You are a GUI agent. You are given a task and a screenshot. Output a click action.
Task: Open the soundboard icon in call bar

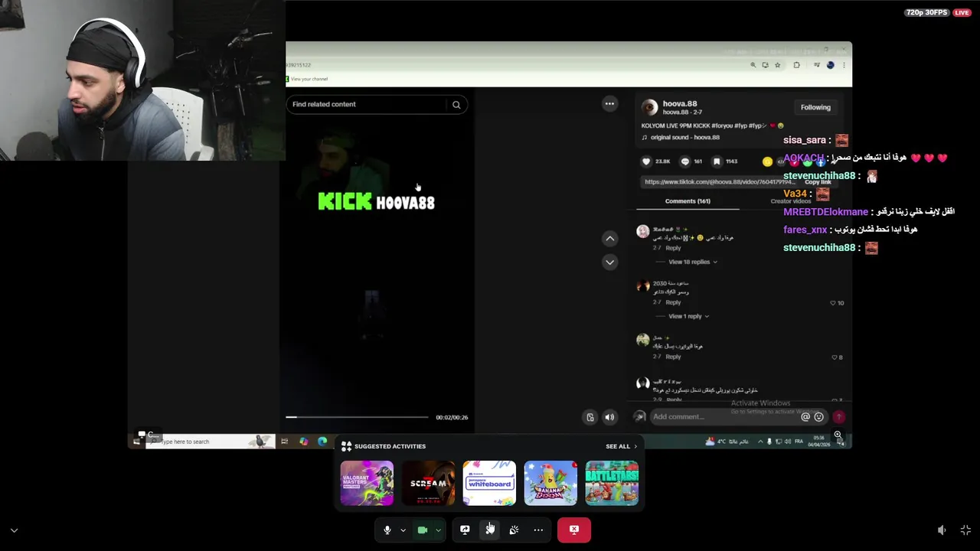tap(514, 530)
